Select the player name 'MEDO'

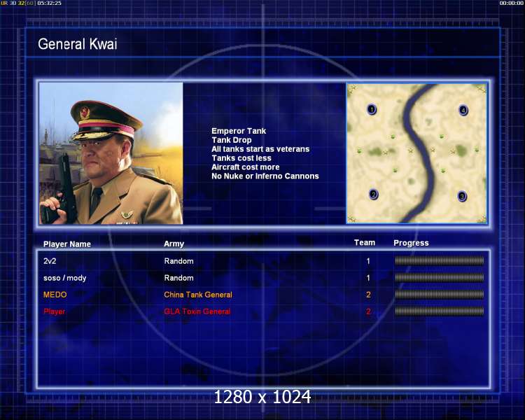click(55, 295)
